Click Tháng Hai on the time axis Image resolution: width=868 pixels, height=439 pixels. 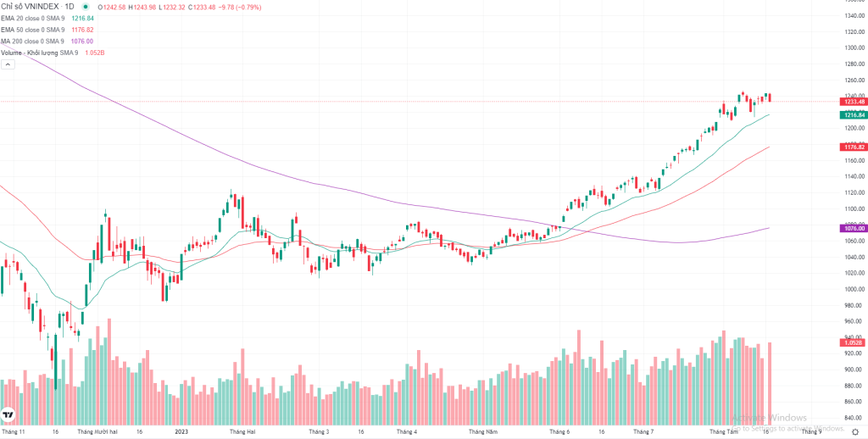tap(243, 431)
